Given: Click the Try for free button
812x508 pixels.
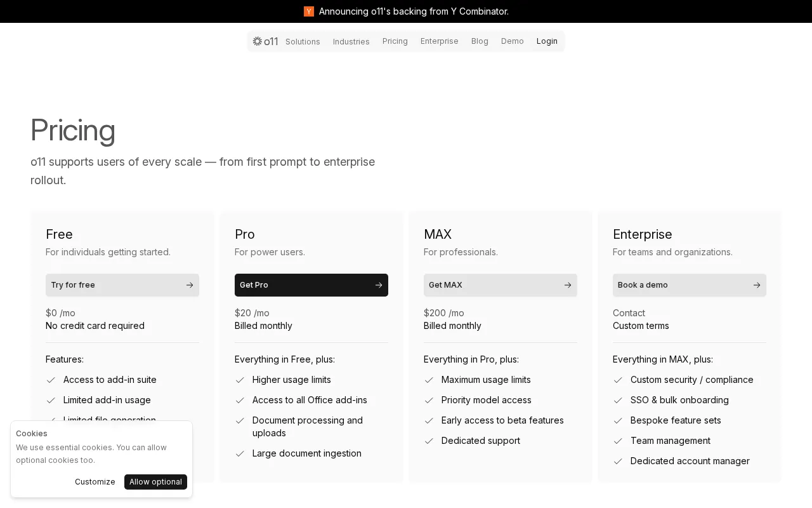Looking at the screenshot, I should [122, 285].
